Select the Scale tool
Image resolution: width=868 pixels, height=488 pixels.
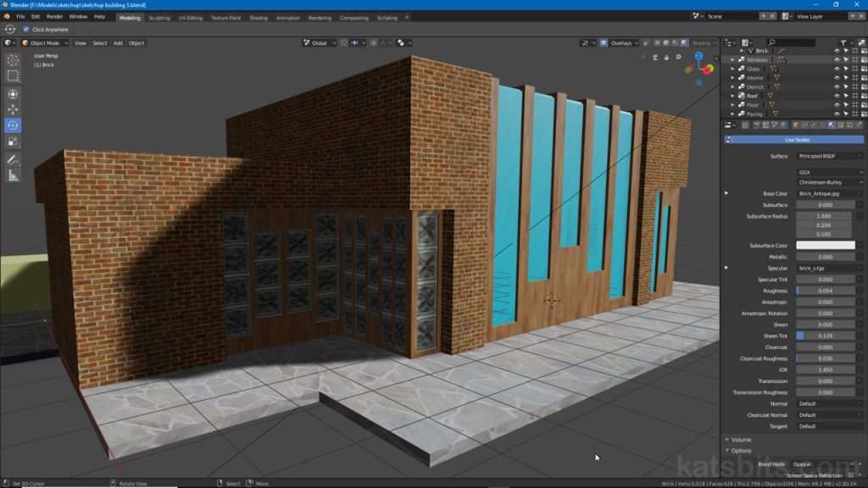coord(13,141)
